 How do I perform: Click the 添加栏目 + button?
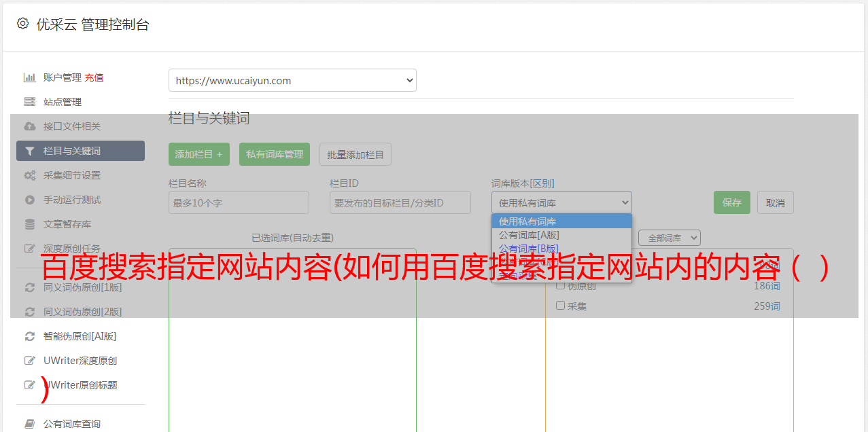click(199, 154)
